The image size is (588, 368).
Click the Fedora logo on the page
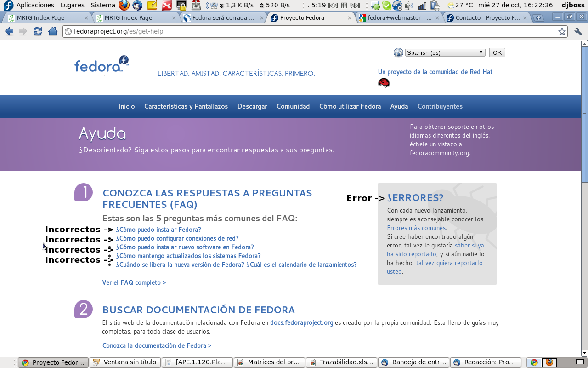click(102, 64)
